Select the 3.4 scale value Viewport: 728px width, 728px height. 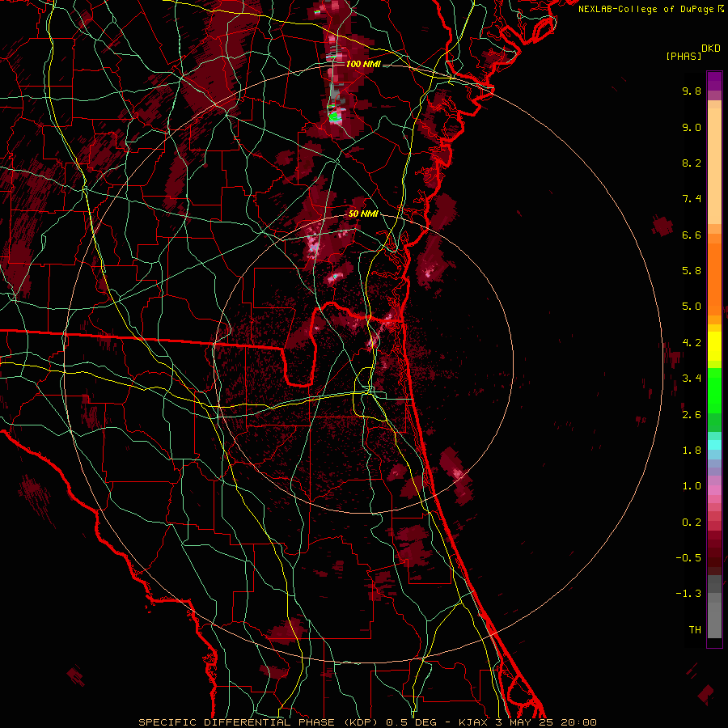[x=692, y=379]
